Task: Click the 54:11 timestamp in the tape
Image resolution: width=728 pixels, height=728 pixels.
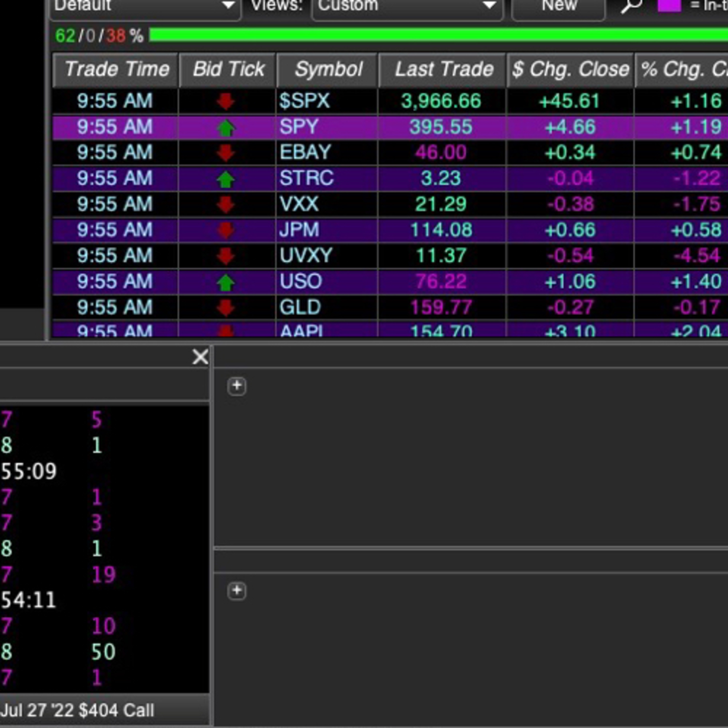Action: (x=29, y=600)
